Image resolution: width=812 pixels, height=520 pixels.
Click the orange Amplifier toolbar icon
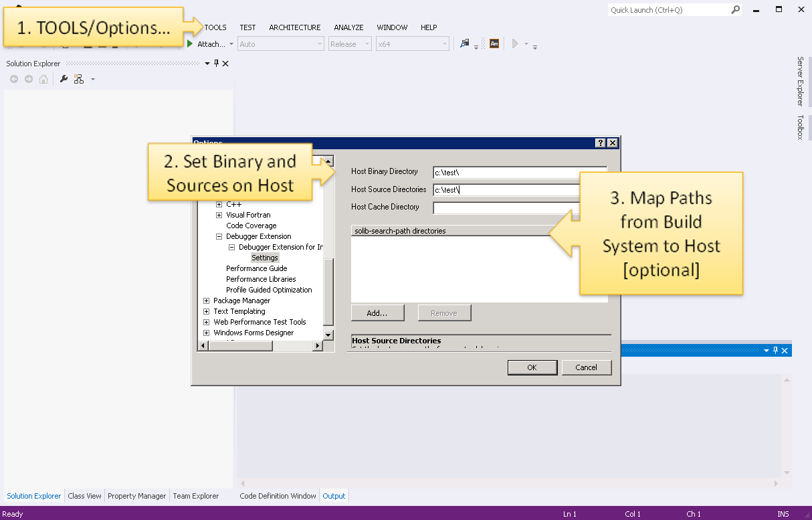coord(494,44)
